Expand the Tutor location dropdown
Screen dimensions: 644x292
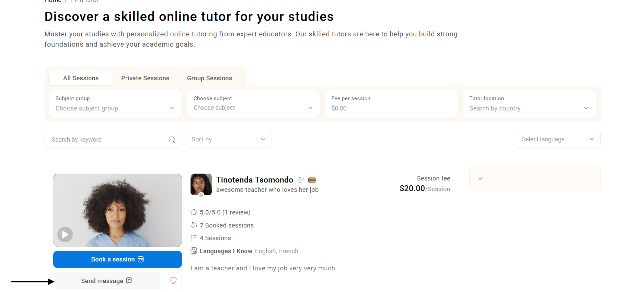529,104
